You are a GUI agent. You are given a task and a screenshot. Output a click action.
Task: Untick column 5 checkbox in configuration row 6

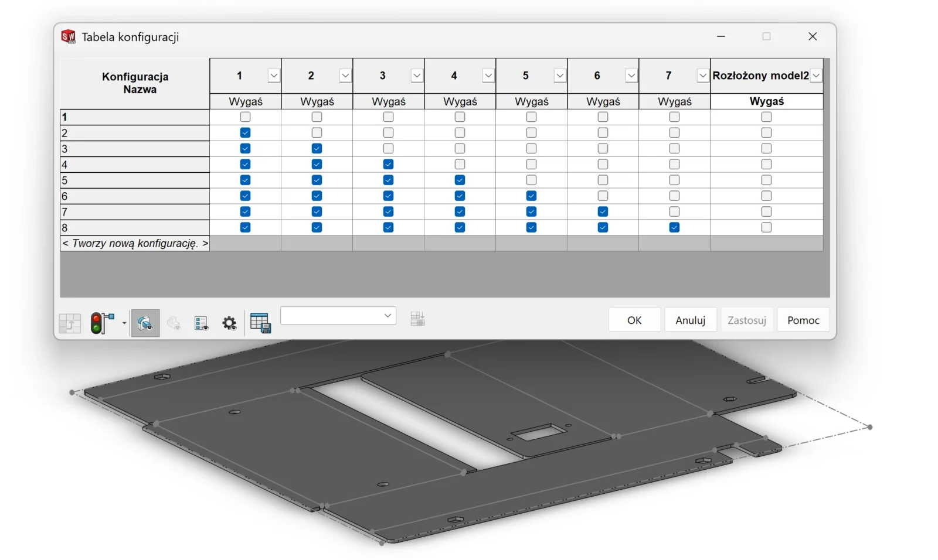point(531,196)
